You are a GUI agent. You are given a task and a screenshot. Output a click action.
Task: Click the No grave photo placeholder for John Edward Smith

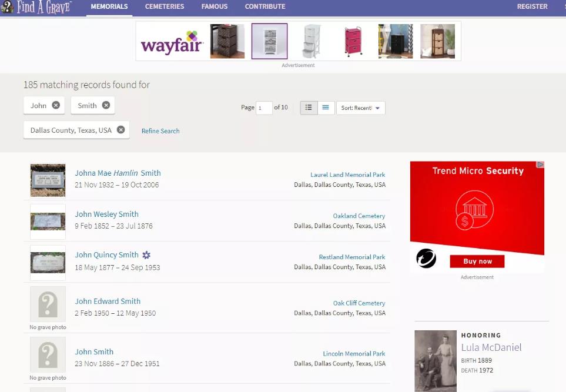[x=48, y=304]
